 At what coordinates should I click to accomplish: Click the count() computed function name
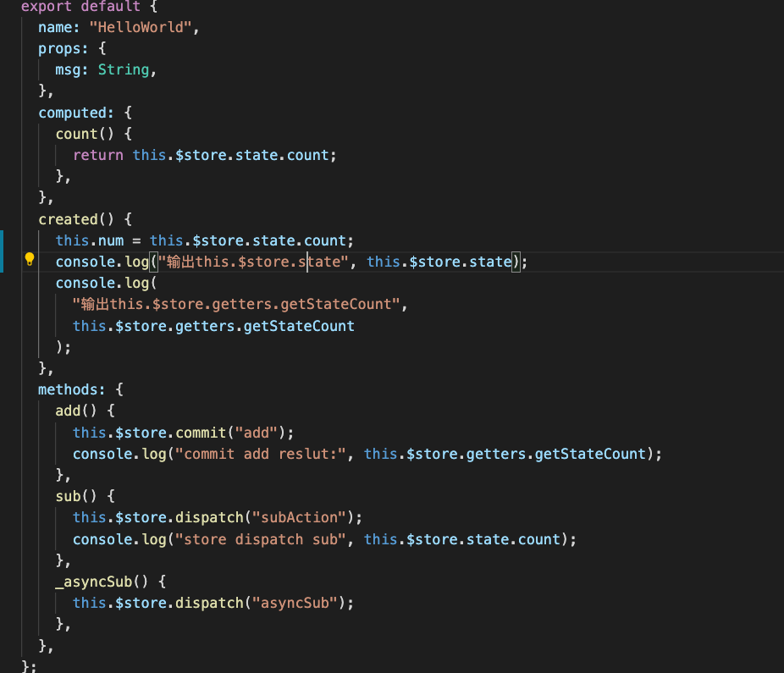coord(76,134)
